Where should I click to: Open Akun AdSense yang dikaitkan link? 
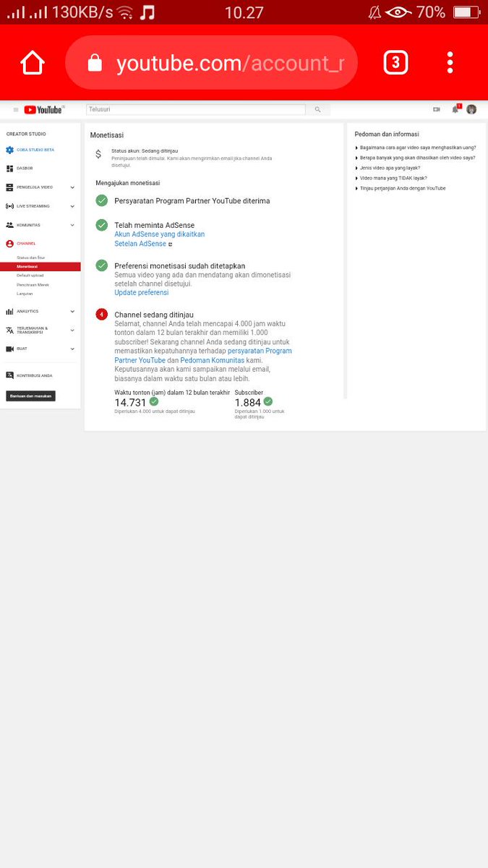(159, 234)
